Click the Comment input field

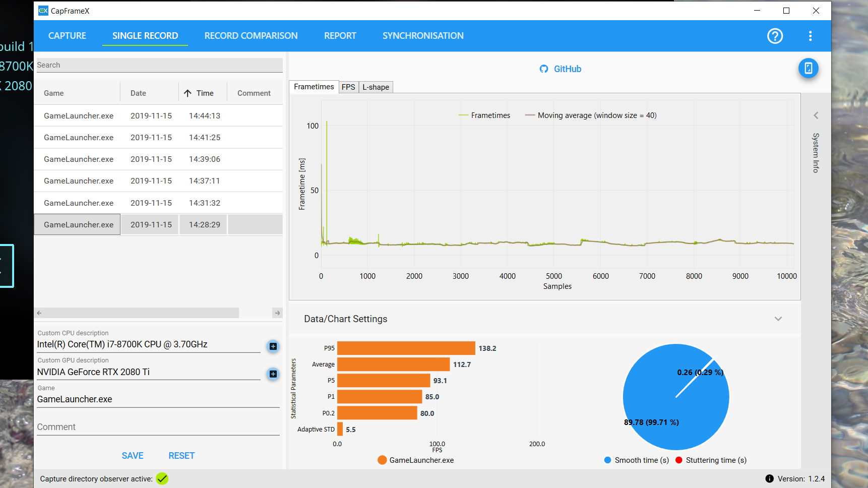[x=158, y=427]
